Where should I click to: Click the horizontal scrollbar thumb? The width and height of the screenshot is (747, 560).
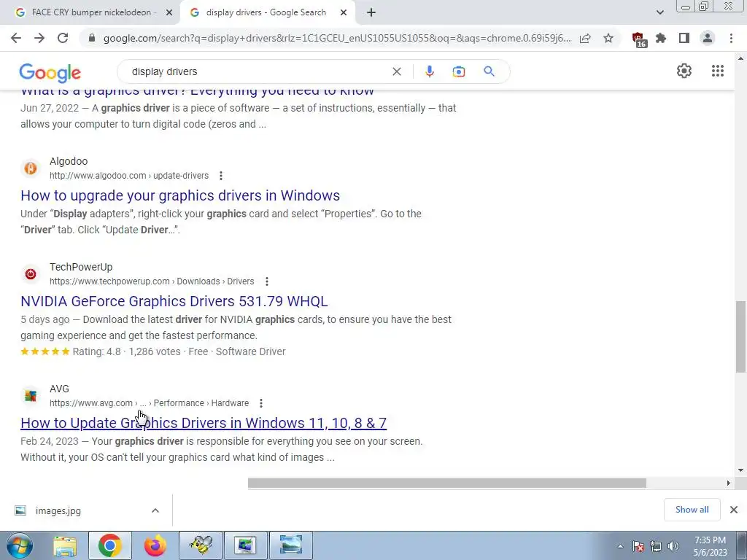[447, 483]
